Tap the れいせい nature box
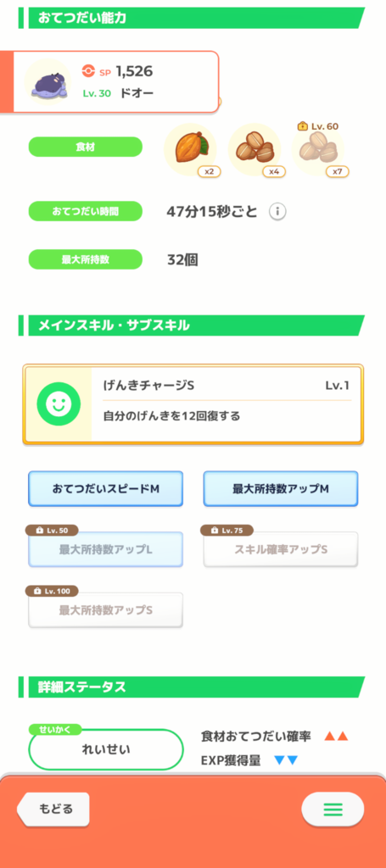 [106, 749]
